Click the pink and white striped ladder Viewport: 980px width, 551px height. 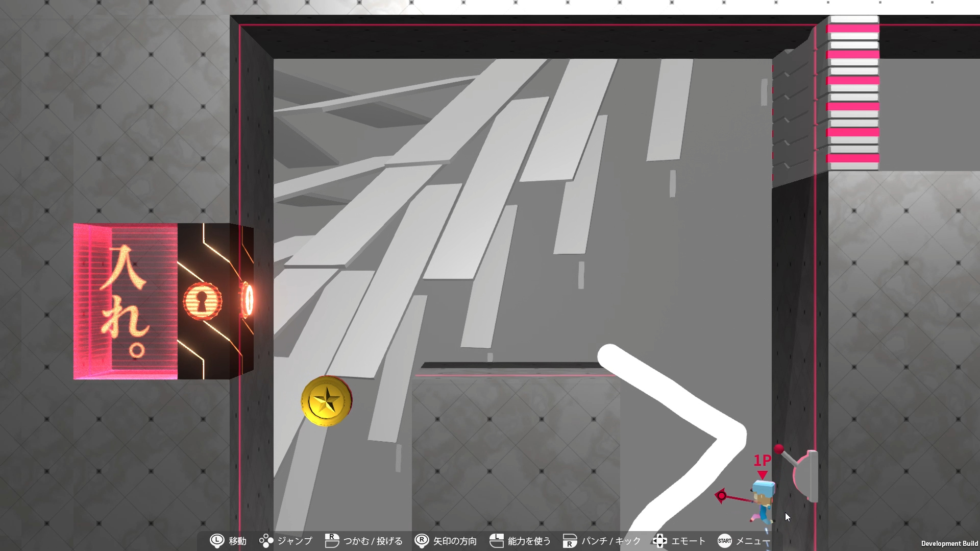853,93
